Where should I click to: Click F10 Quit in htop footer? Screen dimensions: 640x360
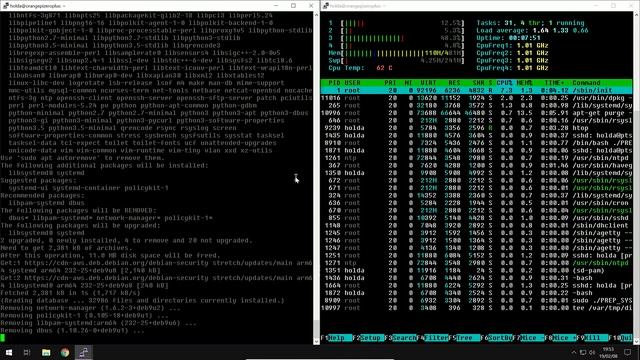[x=620, y=338]
